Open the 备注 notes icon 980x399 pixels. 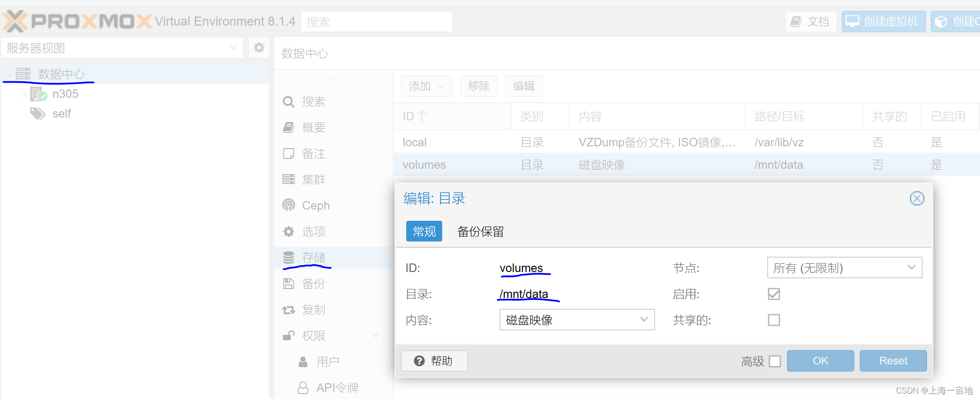289,153
